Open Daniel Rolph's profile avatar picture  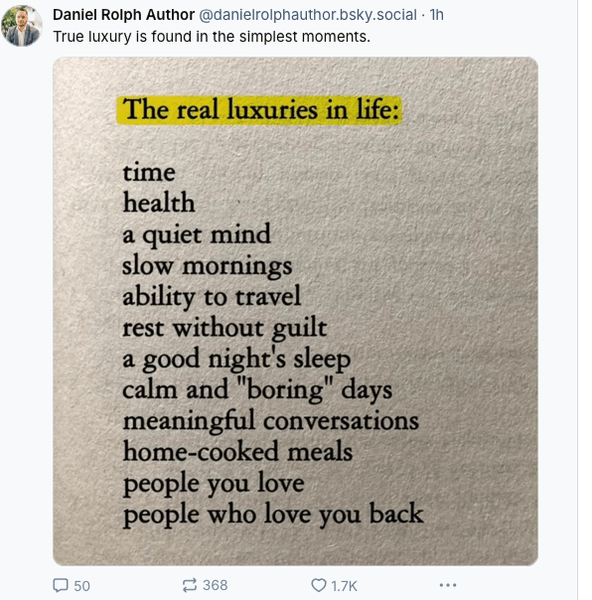click(x=21, y=26)
